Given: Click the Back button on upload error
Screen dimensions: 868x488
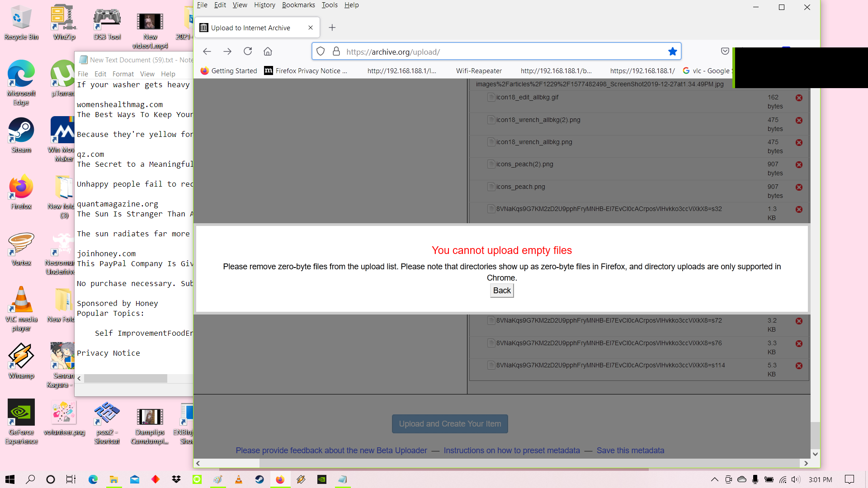Looking at the screenshot, I should pos(502,290).
